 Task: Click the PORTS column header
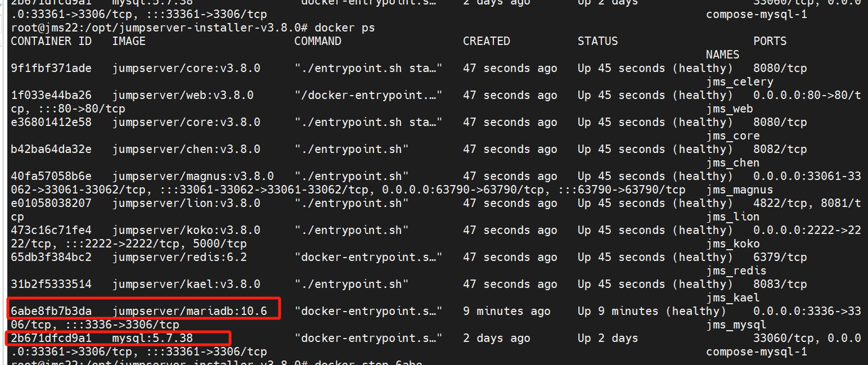(x=770, y=41)
